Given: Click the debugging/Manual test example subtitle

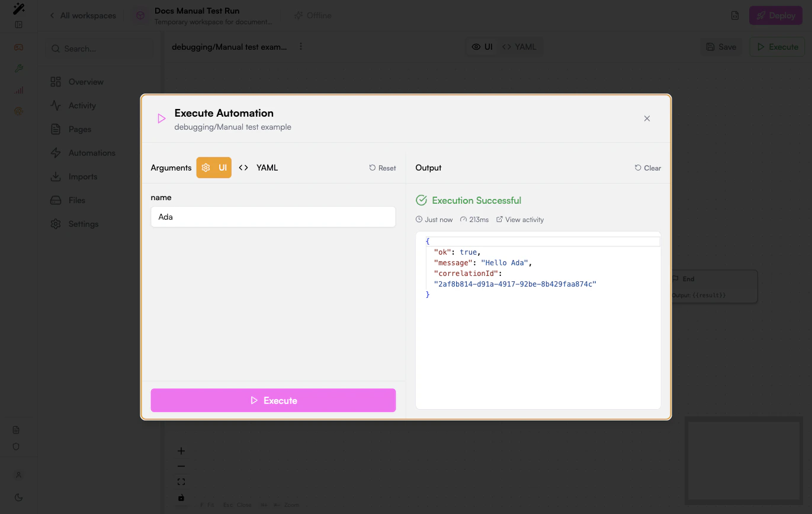Looking at the screenshot, I should [x=233, y=127].
